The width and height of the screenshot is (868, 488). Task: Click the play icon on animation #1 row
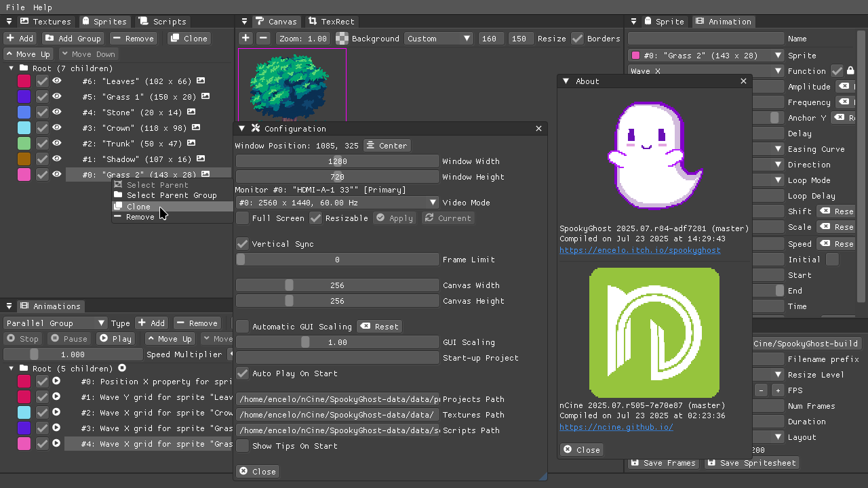tap(56, 397)
